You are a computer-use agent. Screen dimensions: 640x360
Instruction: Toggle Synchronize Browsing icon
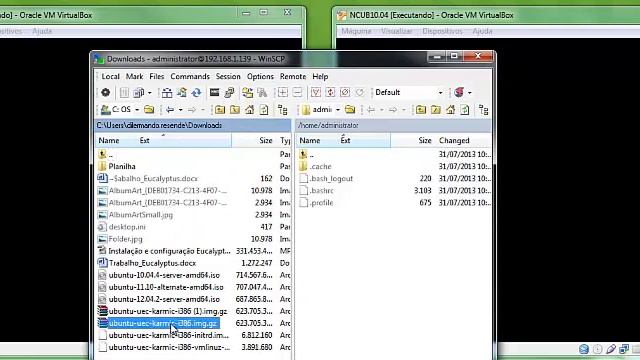pyautogui.click(x=247, y=93)
